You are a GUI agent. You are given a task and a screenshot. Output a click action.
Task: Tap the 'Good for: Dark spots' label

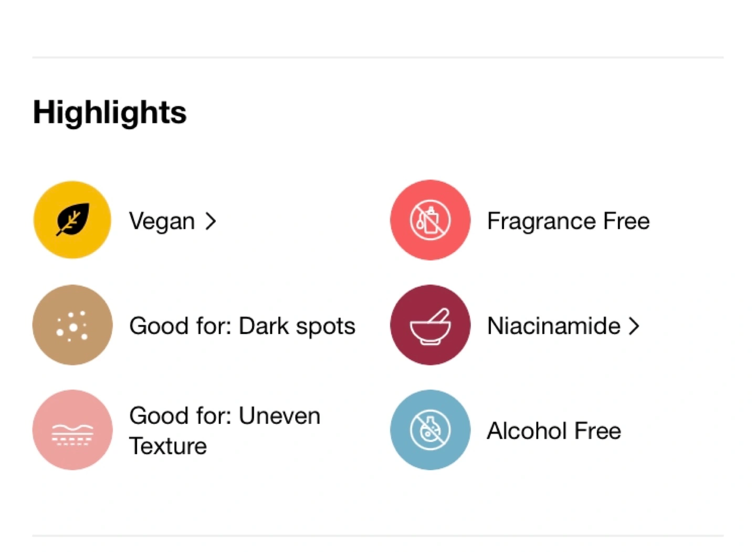[x=242, y=326]
